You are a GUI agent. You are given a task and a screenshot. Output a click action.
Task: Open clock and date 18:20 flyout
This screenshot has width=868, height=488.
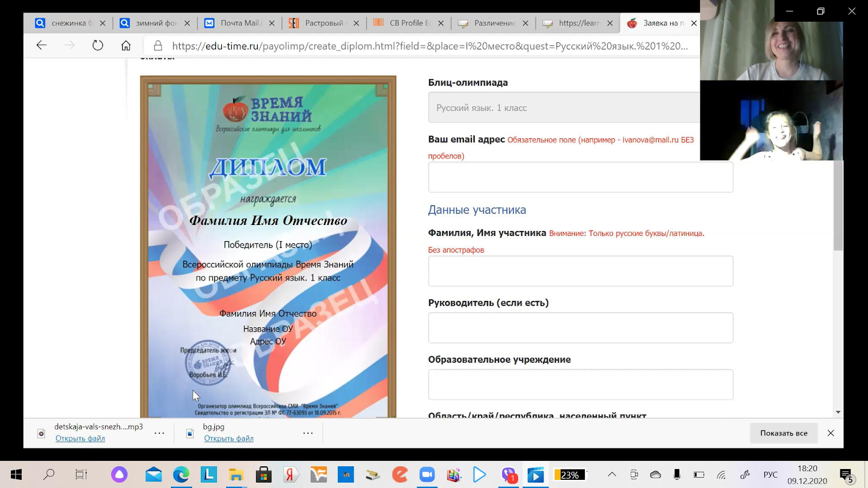[807, 474]
